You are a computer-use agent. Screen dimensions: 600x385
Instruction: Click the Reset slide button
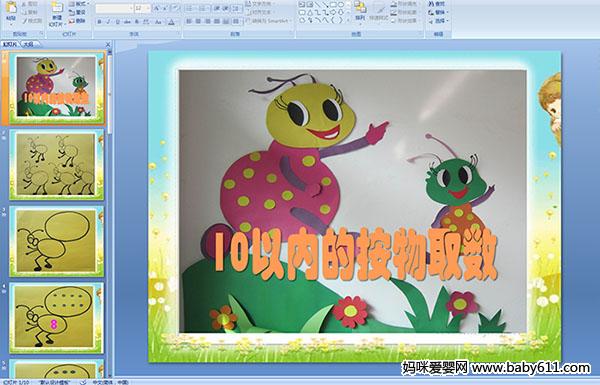[77, 12]
